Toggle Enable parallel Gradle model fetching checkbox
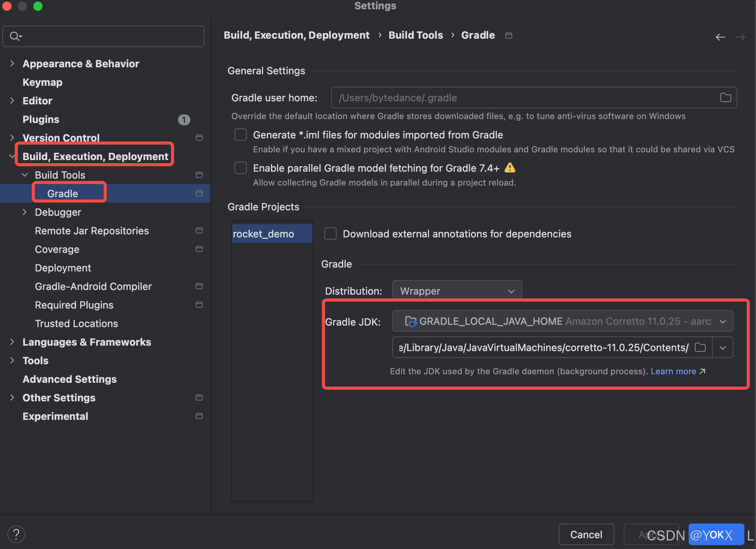The height and width of the screenshot is (549, 756). [x=241, y=168]
